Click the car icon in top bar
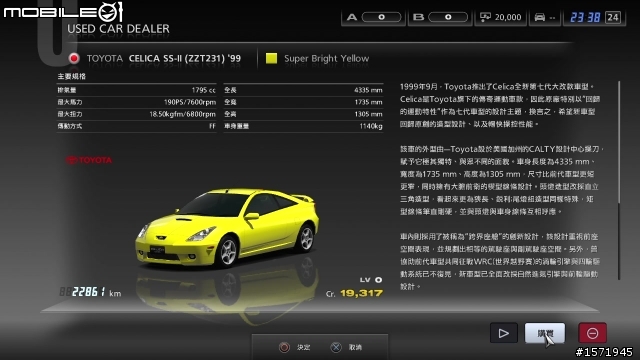 coord(540,17)
